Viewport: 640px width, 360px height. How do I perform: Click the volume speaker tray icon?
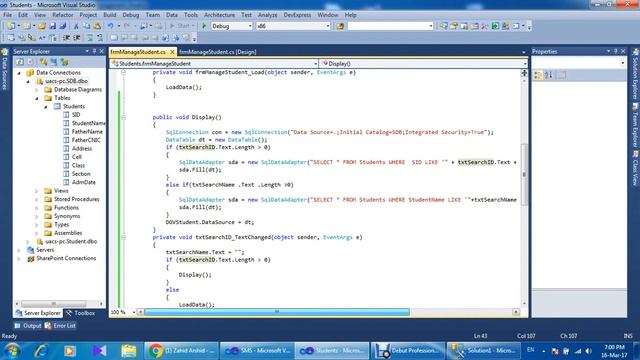pos(588,351)
